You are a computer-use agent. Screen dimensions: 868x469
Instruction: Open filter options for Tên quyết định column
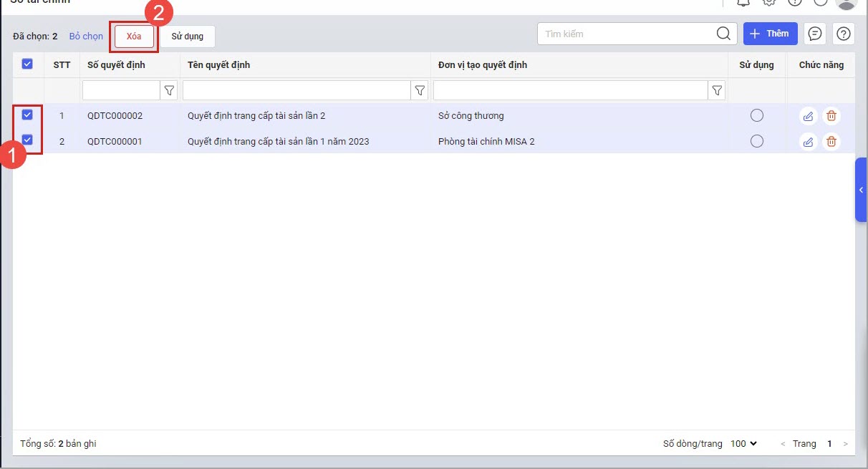tap(420, 90)
